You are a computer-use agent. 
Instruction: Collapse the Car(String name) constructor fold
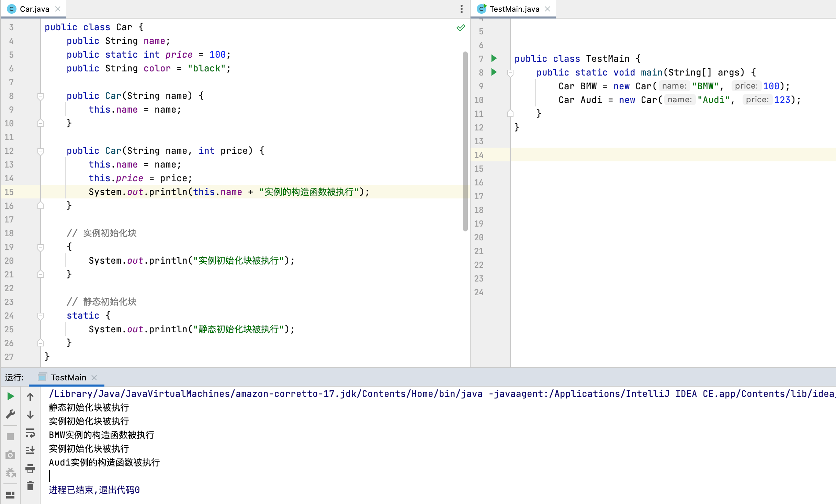coord(41,96)
